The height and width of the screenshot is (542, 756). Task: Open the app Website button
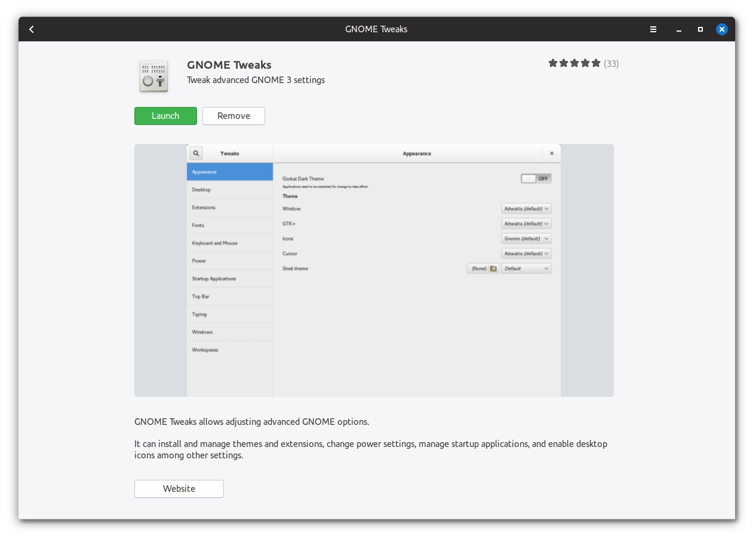pyautogui.click(x=179, y=489)
